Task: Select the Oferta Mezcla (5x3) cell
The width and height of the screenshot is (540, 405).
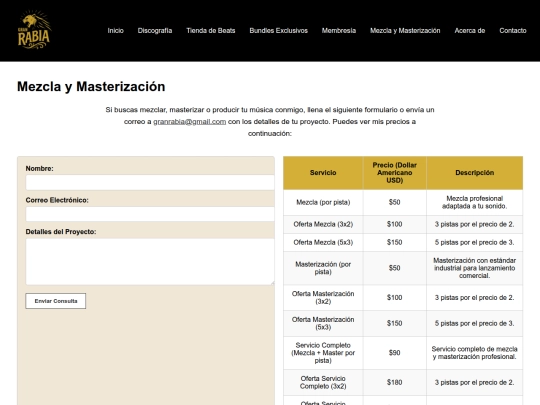Action: click(x=323, y=242)
